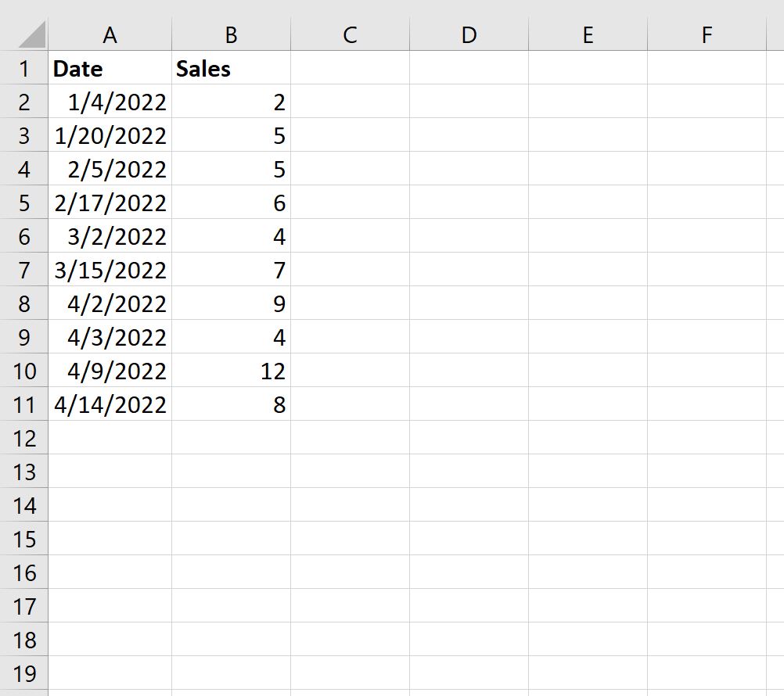Select column B header
The height and width of the screenshot is (696, 784).
tap(231, 34)
